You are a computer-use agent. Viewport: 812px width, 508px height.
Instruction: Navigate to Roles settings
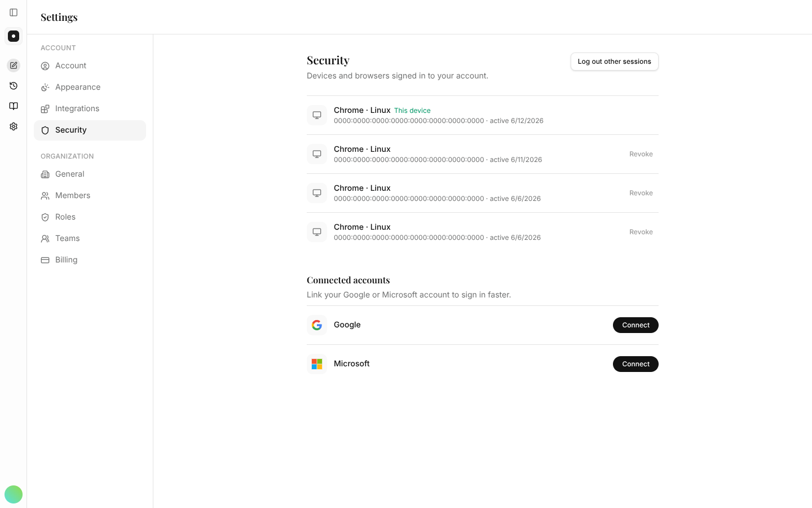[x=90, y=217]
